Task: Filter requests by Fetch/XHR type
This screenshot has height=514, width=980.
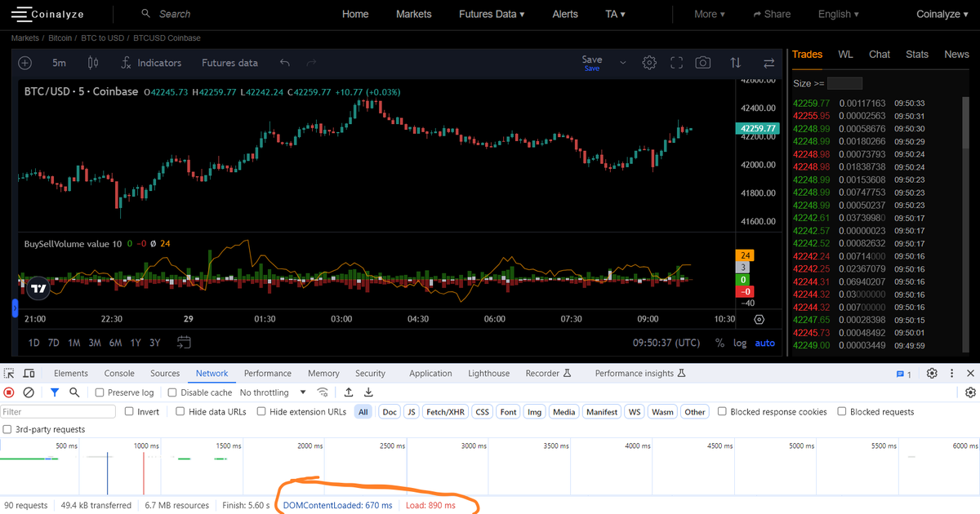Action: (445, 412)
